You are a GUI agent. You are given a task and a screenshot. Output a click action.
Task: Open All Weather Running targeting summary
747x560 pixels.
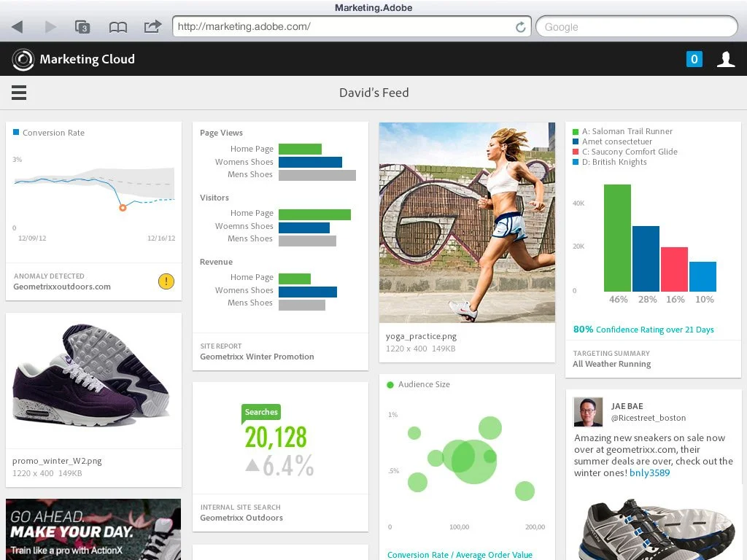(x=612, y=364)
